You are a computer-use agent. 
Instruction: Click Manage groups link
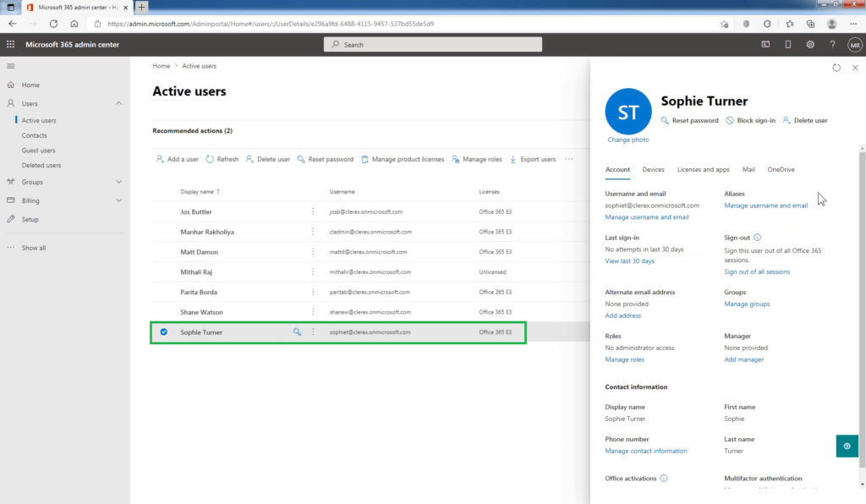click(x=747, y=304)
